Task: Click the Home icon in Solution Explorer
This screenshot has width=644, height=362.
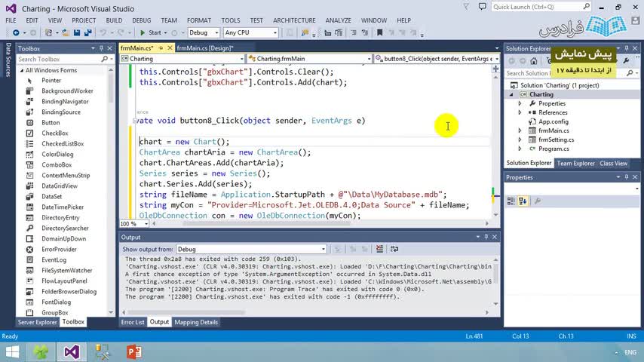Action: tap(533, 61)
